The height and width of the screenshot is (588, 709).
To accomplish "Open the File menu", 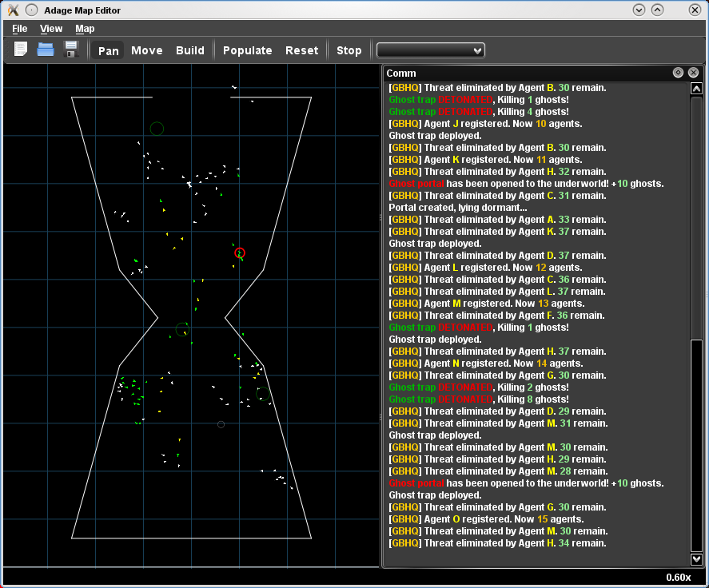I will pyautogui.click(x=20, y=29).
